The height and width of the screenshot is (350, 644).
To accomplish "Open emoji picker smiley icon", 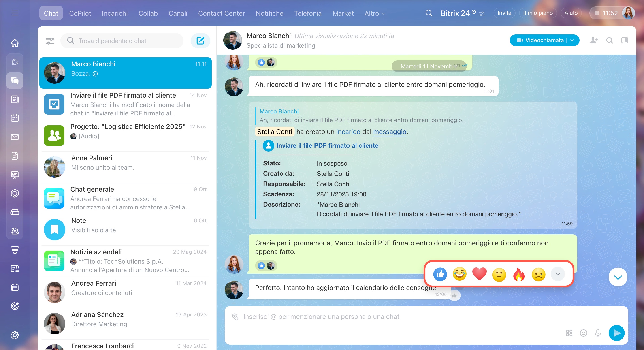I will tap(583, 333).
